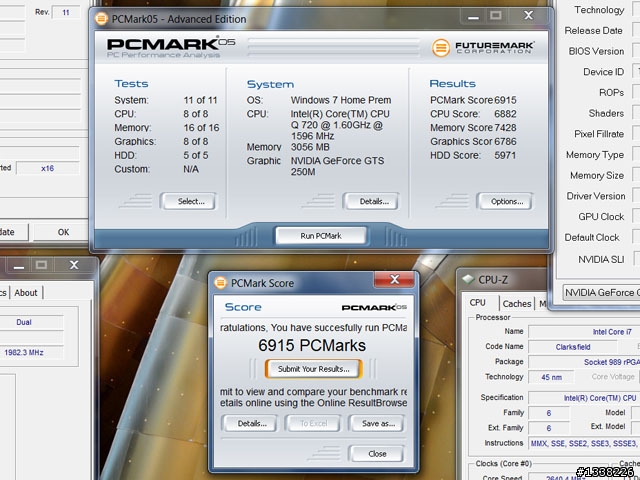Screen dimensions: 640x480
Task: Click Save as... in the Score dialog
Action: [x=377, y=423]
